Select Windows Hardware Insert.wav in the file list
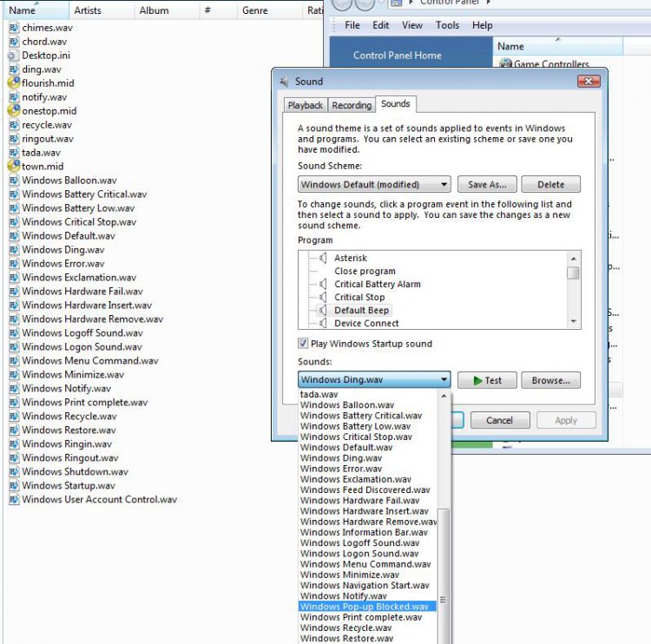The width and height of the screenshot is (651, 644). [x=87, y=306]
